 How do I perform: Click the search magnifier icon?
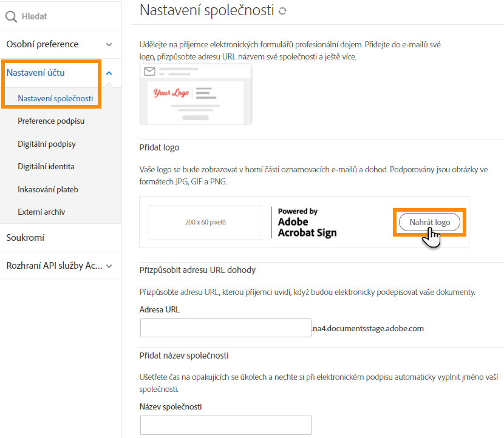coord(11,16)
